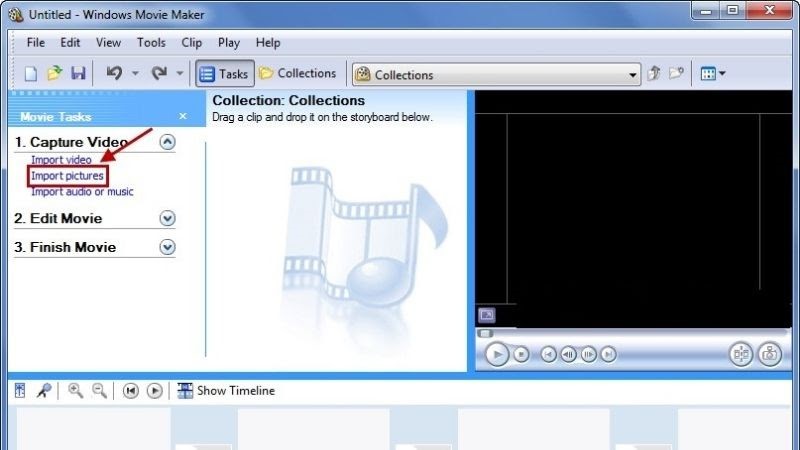Toggle the Tasks pane button
Viewport: 800px width, 450px height.
[x=224, y=74]
